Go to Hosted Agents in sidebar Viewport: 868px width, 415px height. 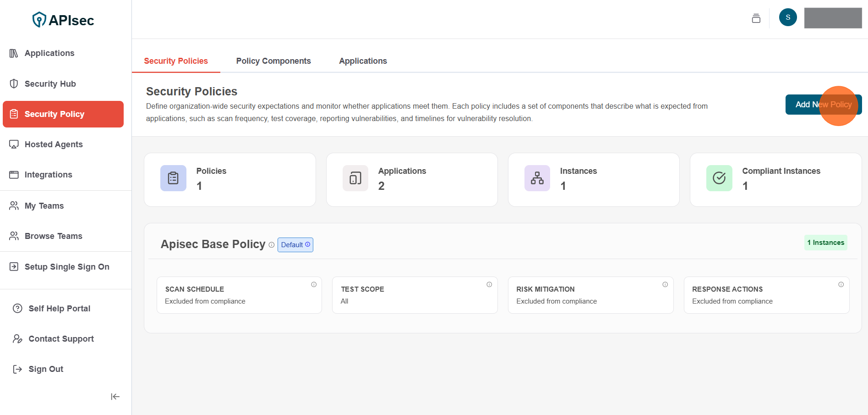pyautogui.click(x=54, y=144)
